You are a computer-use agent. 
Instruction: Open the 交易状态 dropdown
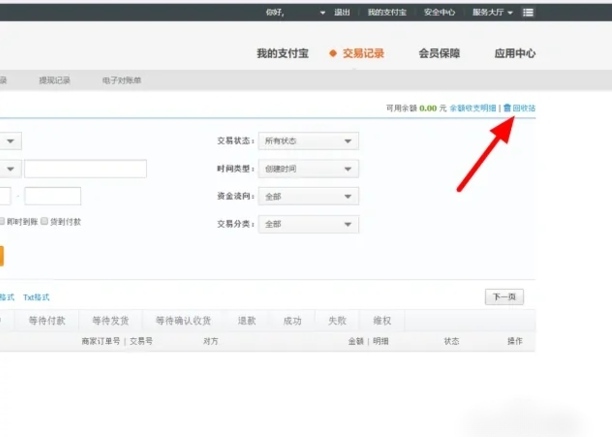pyautogui.click(x=308, y=142)
